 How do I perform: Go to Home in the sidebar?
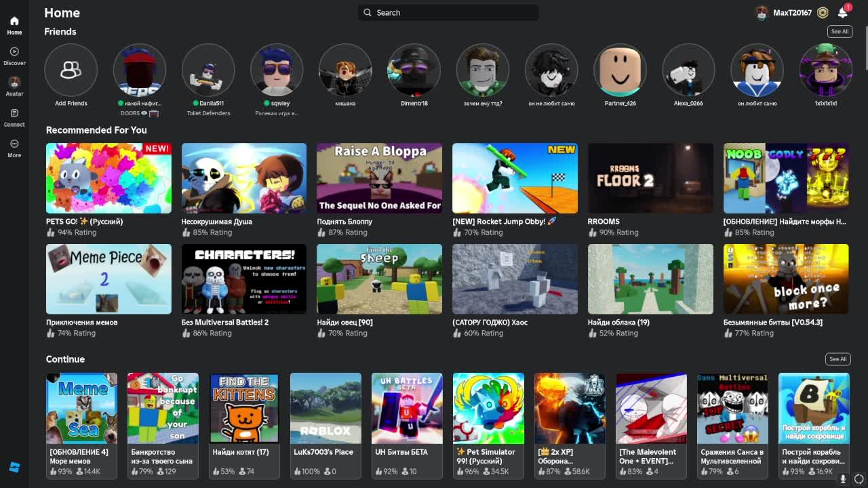pos(14,26)
